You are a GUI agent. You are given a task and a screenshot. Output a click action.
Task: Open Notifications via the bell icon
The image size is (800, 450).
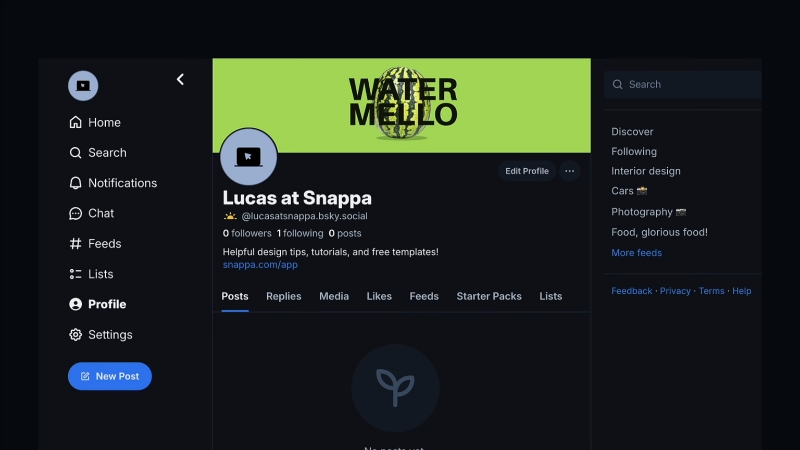[x=76, y=183]
